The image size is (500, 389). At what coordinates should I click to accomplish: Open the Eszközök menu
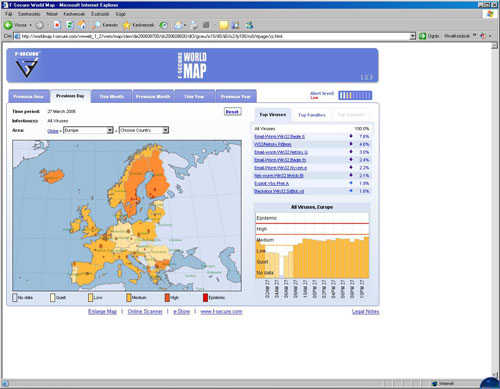100,14
